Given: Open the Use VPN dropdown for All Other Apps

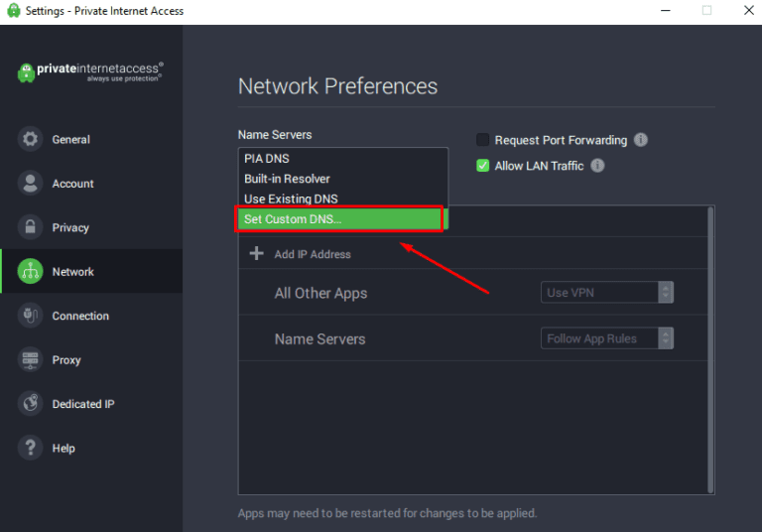Looking at the screenshot, I should click(607, 293).
